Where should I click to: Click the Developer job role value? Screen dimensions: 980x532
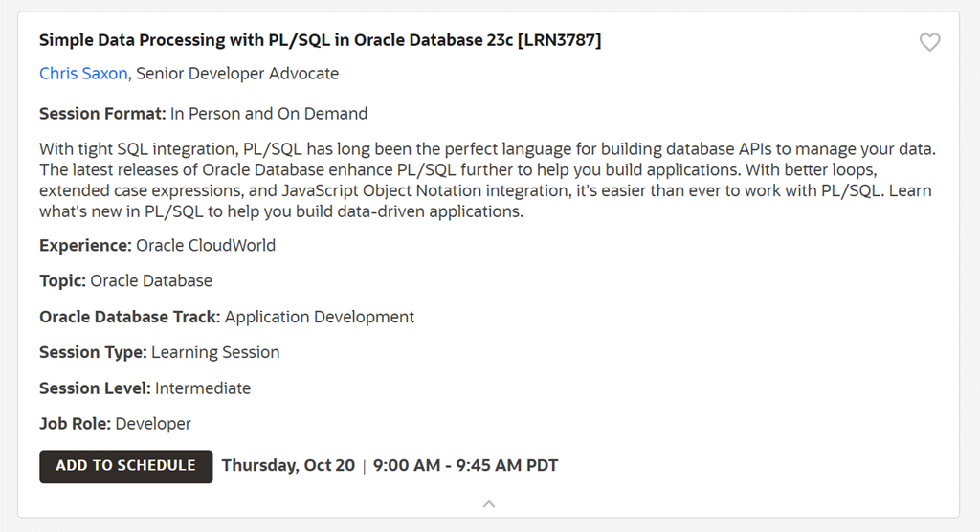point(153,424)
